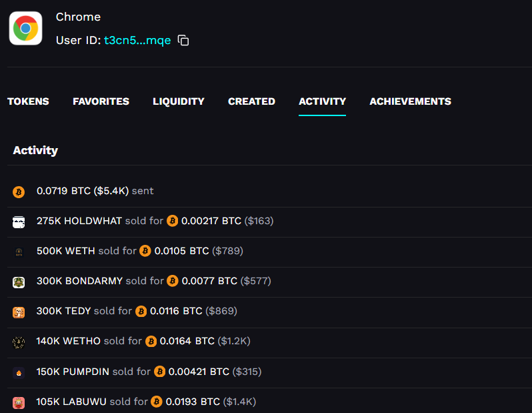Open the CREATED tab
532x413 pixels.
[x=251, y=101]
